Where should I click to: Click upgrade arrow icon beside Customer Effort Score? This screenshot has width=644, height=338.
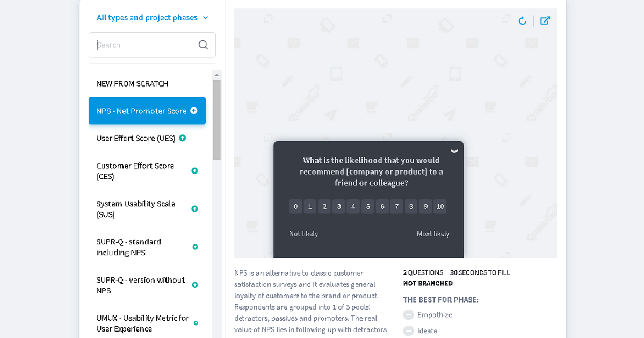[194, 171]
